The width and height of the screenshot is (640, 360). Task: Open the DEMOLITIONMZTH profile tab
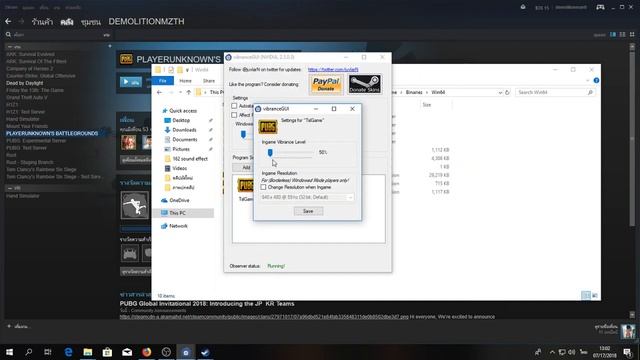click(147, 22)
